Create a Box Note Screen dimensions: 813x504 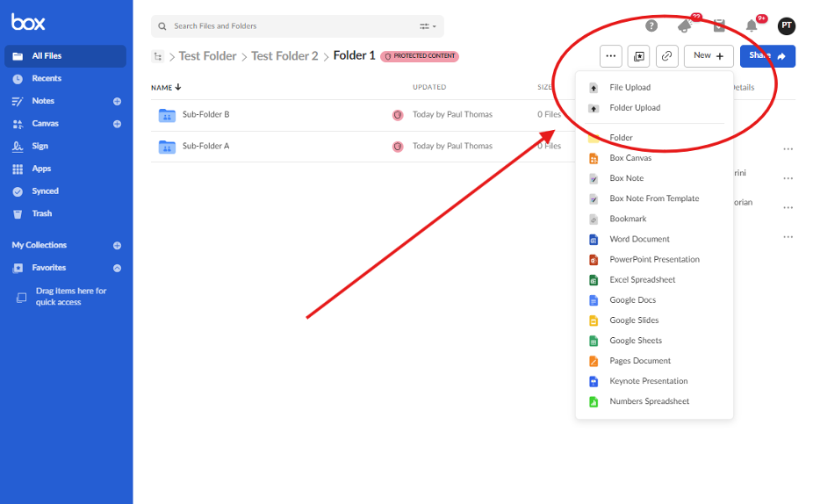tap(654, 178)
